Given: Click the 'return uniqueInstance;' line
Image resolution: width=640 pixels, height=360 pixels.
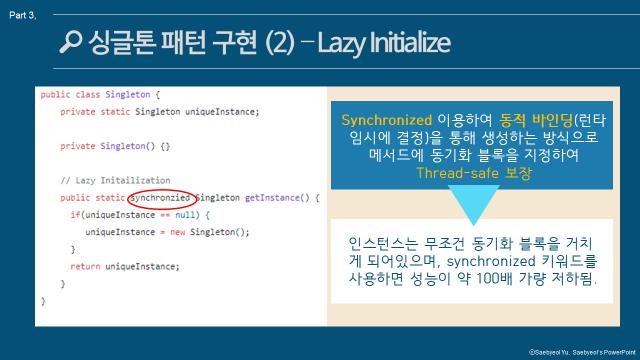Looking at the screenshot, I should tap(125, 267).
